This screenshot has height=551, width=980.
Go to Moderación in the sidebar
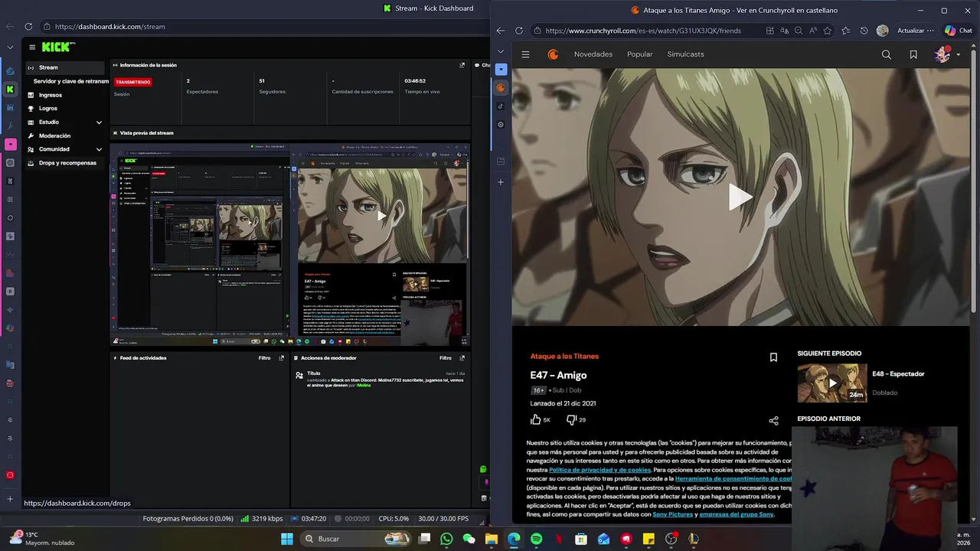[x=54, y=135]
